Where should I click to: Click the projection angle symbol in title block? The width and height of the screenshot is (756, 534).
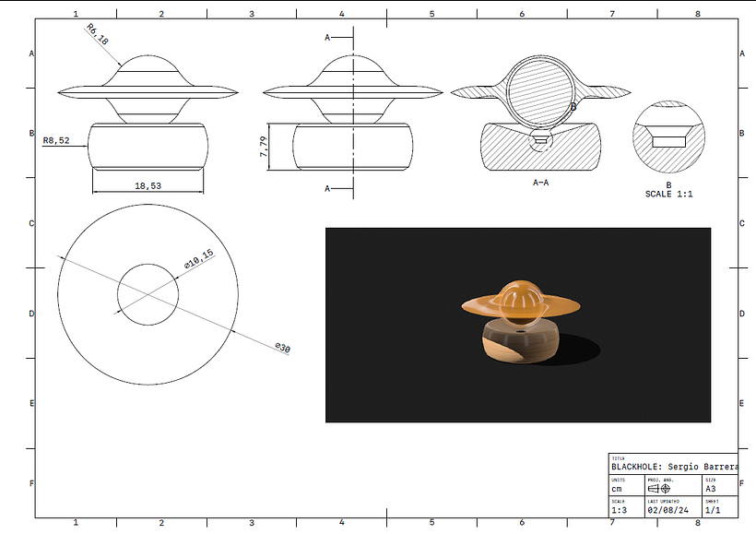[x=659, y=489]
